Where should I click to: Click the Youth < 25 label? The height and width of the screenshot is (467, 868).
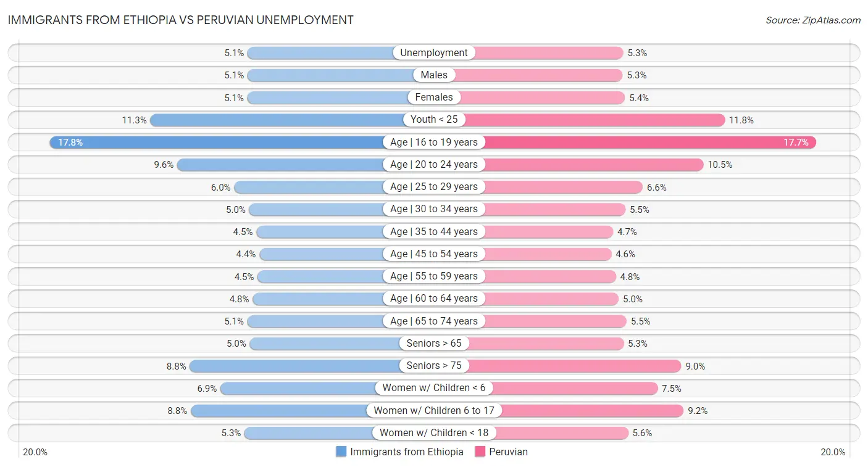pyautogui.click(x=434, y=120)
